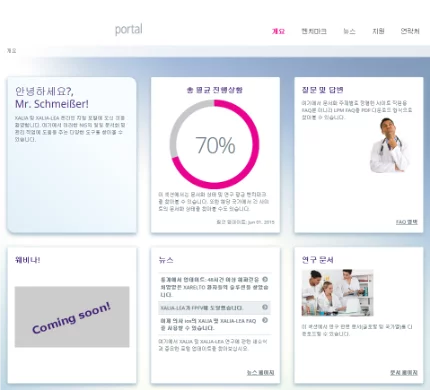Go to the 지원 support tab
The image size is (430, 390).
pos(378,31)
